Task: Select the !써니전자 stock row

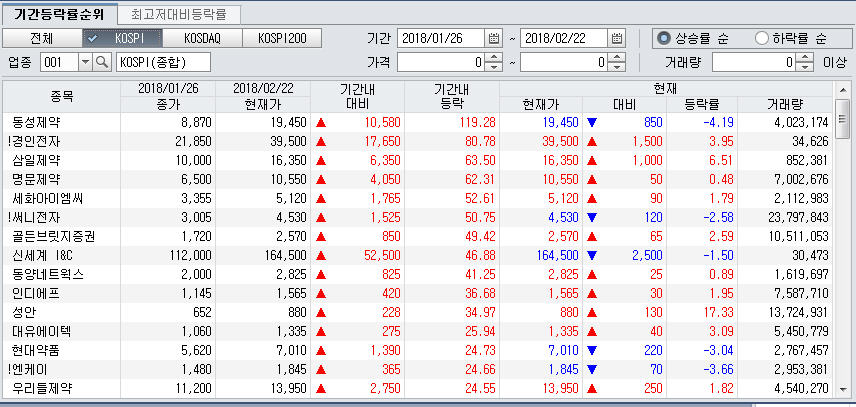Action: point(419,217)
